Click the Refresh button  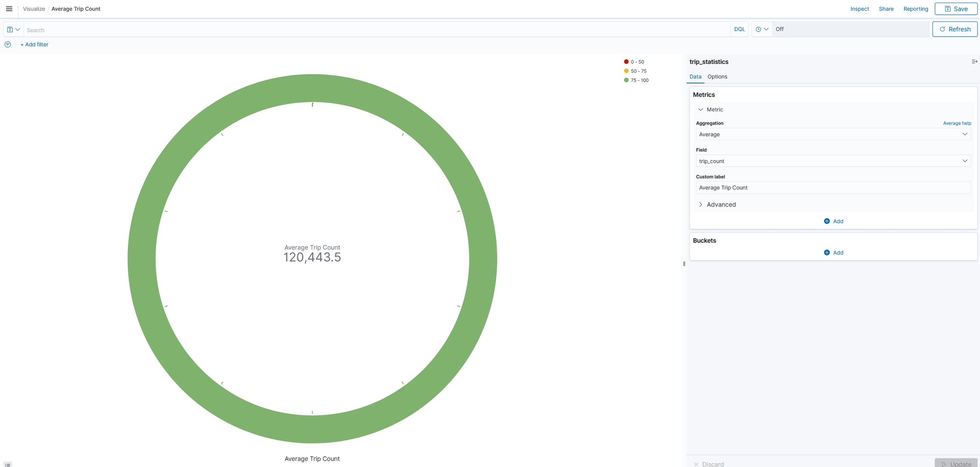click(954, 29)
